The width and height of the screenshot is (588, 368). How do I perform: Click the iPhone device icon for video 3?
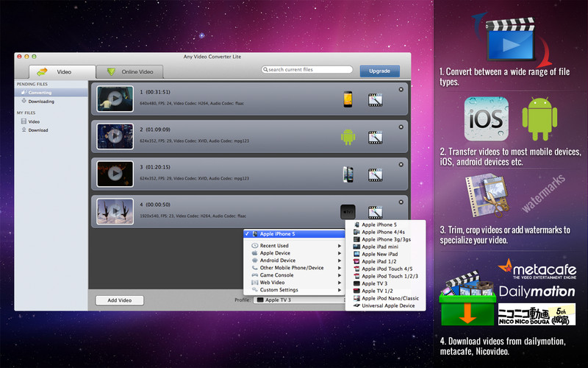pos(348,174)
